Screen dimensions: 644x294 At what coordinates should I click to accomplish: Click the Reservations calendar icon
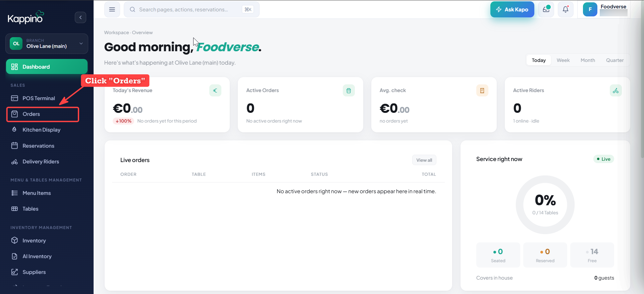coord(14,146)
